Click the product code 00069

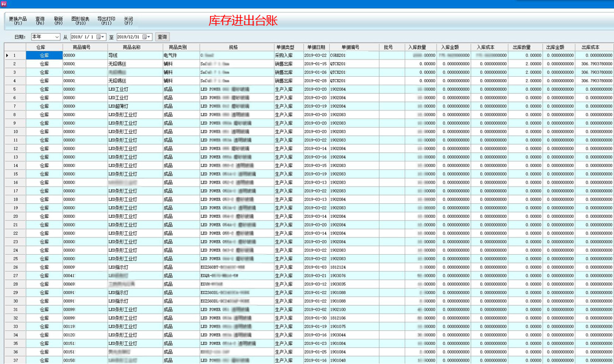[x=85, y=284]
